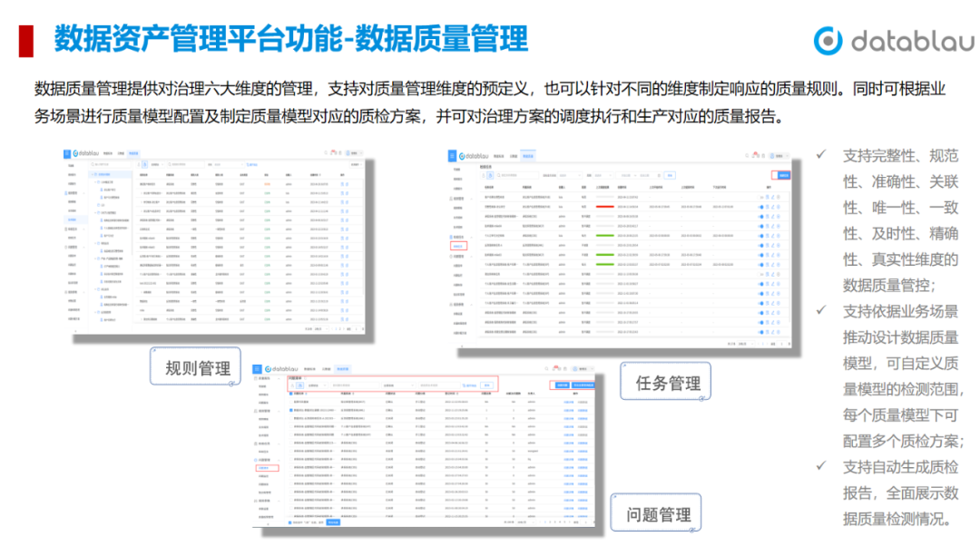980x546 pixels.
Task: Click datablau logo inside rule management screenshot
Action: 86,153
